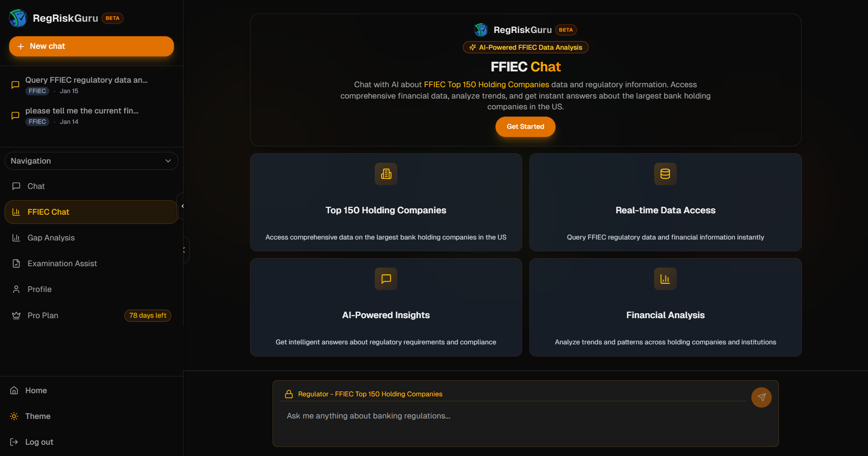Image resolution: width=868 pixels, height=456 pixels.
Task: Collapse the sidebar using the chevron
Action: point(183,206)
